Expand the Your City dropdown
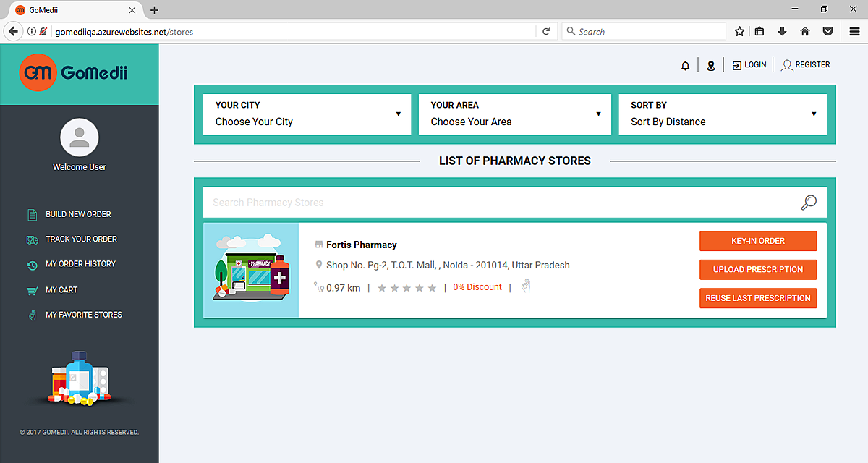Viewport: 868px width, 463px height. tap(307, 114)
